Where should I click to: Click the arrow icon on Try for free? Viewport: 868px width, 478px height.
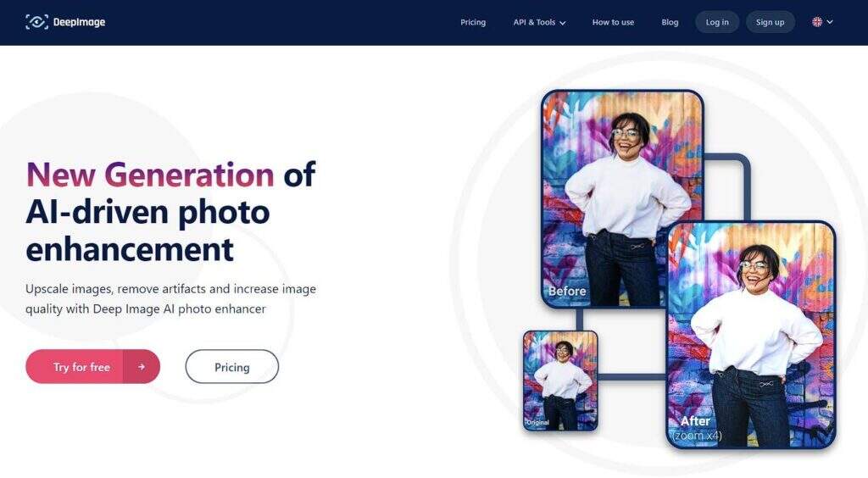coord(142,366)
